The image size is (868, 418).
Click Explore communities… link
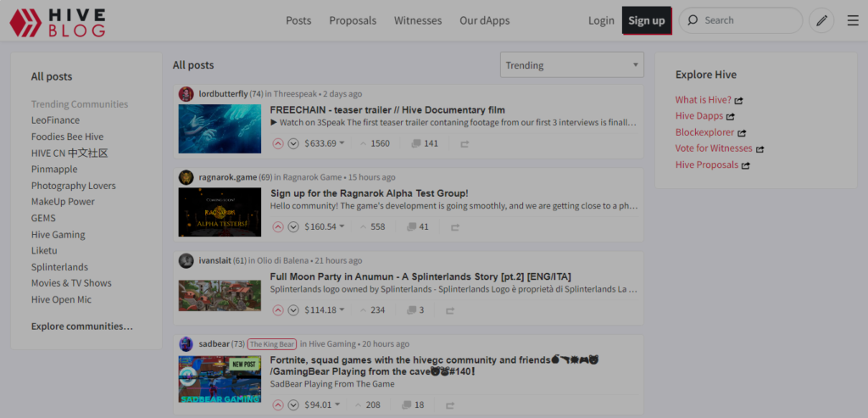click(x=82, y=326)
